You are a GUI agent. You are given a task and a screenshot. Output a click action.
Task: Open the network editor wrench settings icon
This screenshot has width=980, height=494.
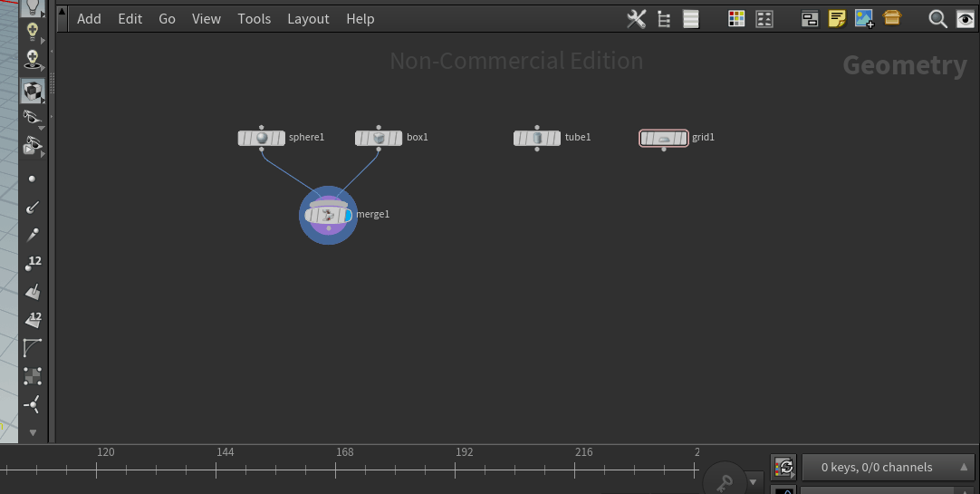click(x=637, y=19)
